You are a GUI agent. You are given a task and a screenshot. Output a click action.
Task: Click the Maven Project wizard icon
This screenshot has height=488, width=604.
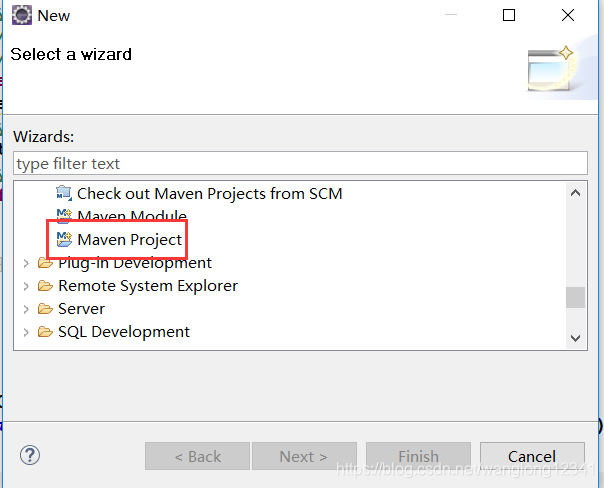click(64, 239)
